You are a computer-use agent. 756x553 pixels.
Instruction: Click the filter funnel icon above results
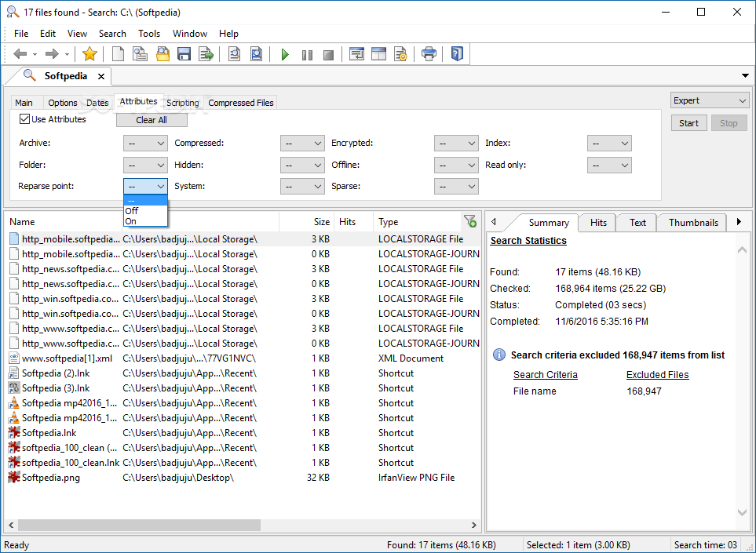470,221
